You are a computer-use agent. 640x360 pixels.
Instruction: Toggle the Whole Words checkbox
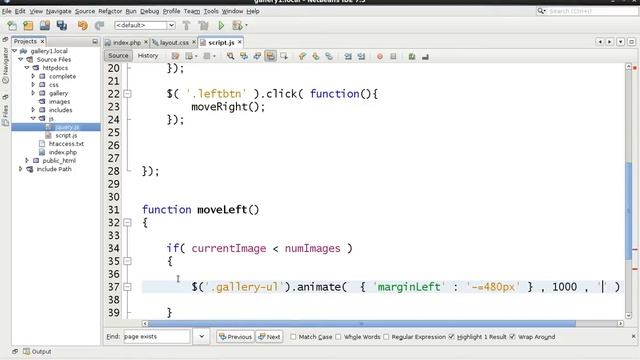(x=338, y=337)
